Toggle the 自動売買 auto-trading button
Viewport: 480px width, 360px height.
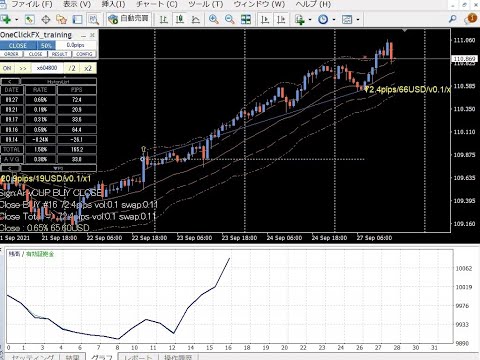click(x=129, y=19)
